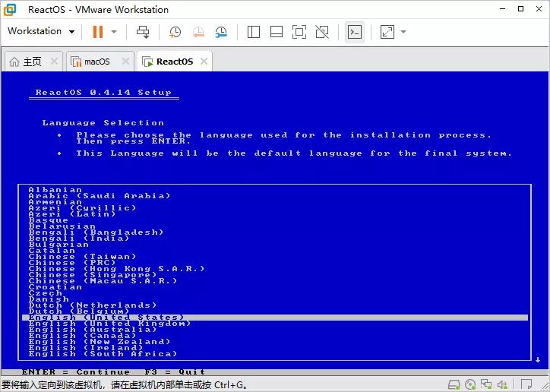Screen dimensions: 550x392
Task: Select Czech language entry
Action: 46,293
